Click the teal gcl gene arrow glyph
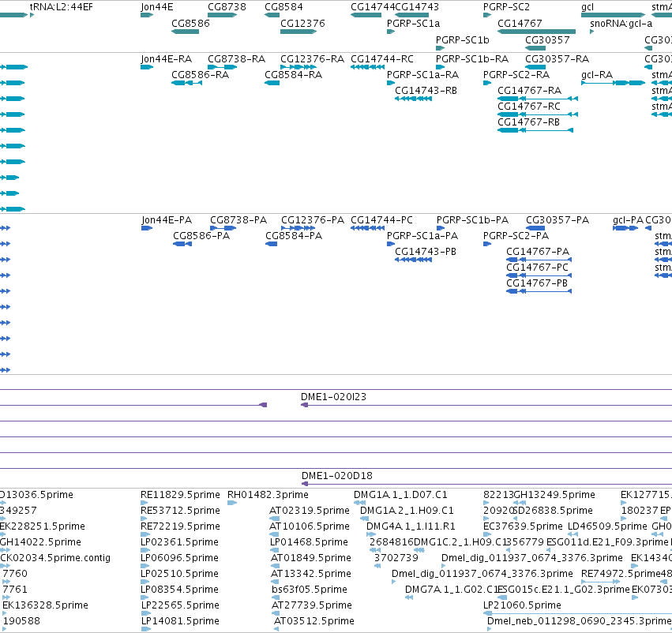This screenshot has width=672, height=633. 613,15
